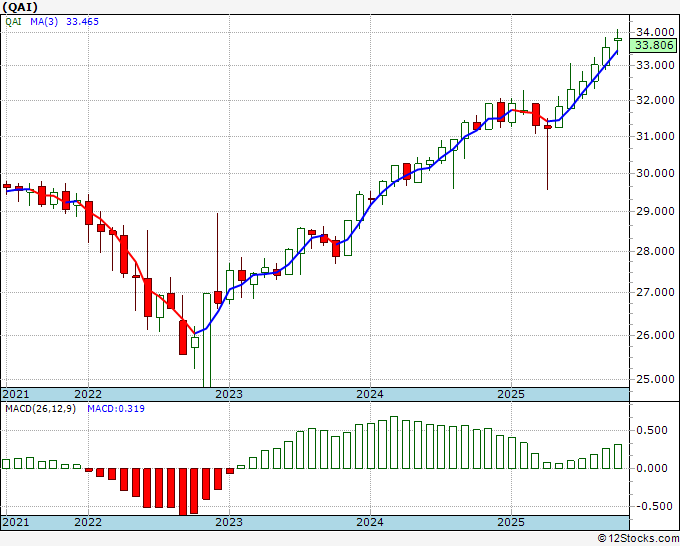Select 2022 on the MACD panel time axis
This screenshot has height=546, width=680.
coord(88,522)
